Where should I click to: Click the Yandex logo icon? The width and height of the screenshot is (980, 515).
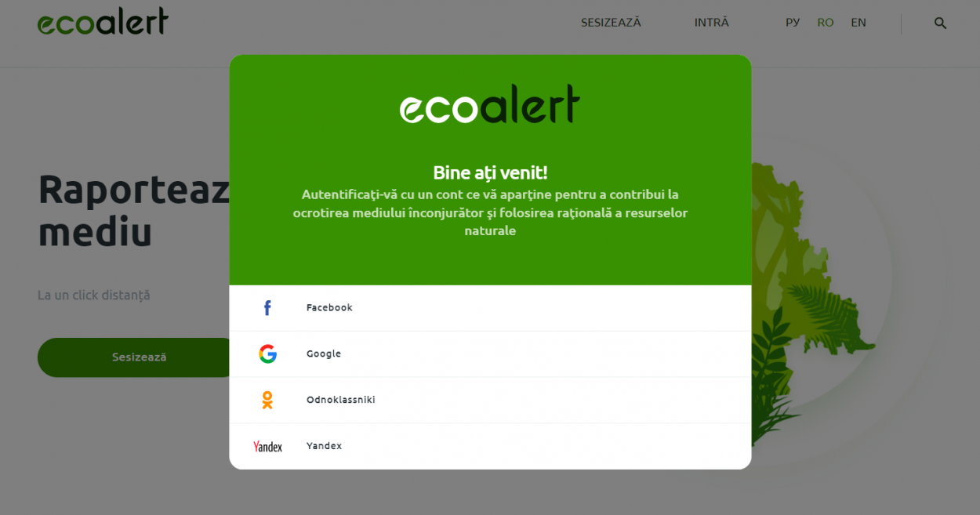click(267, 446)
